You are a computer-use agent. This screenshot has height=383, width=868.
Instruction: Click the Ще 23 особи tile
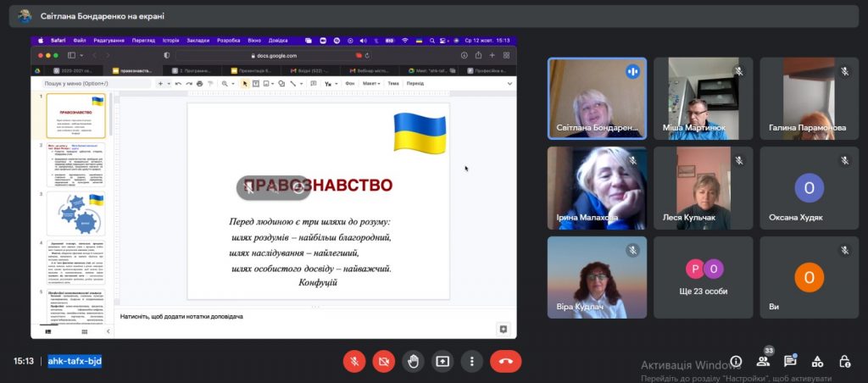pyautogui.click(x=703, y=277)
